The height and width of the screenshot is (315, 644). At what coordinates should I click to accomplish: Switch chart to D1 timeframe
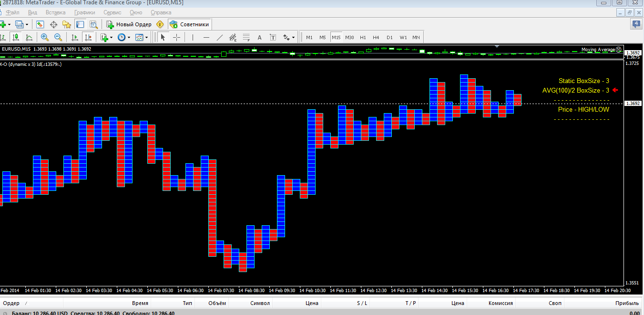[x=389, y=37]
